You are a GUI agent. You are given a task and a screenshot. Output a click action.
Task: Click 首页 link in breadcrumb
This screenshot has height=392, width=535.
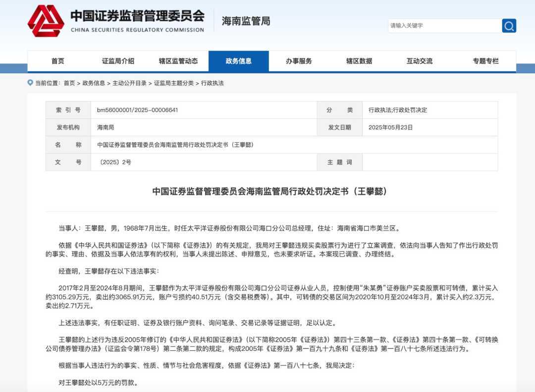(x=69, y=83)
